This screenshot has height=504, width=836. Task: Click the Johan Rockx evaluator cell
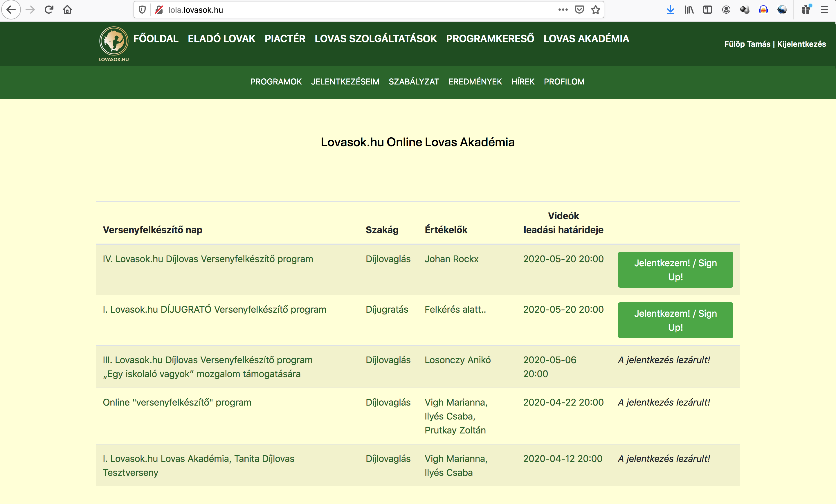coord(452,259)
